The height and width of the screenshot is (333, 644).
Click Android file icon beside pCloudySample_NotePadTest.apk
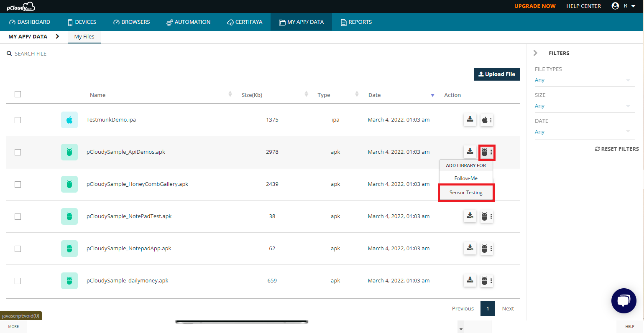point(69,216)
